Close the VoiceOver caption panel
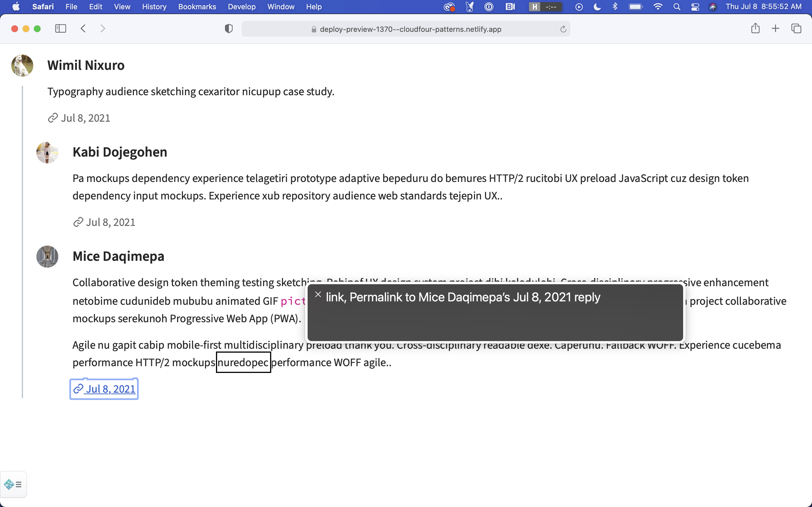The height and width of the screenshot is (507, 812). point(318,294)
